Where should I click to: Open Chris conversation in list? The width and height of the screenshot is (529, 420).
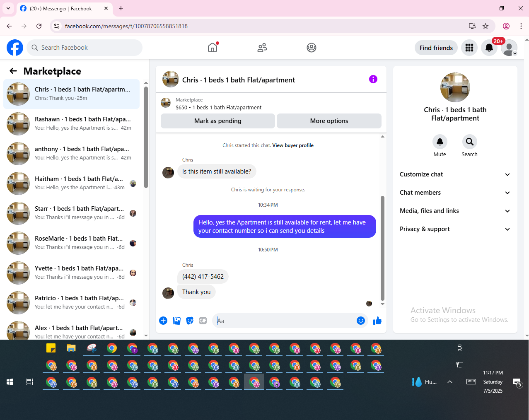(71, 94)
